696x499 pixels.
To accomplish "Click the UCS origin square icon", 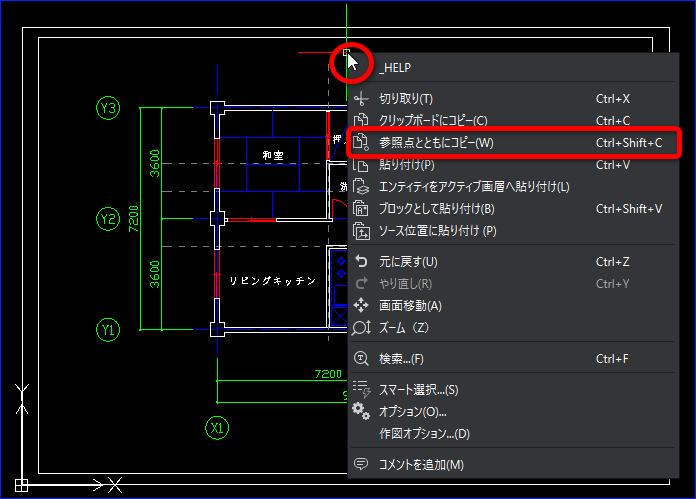I will [x=21, y=485].
